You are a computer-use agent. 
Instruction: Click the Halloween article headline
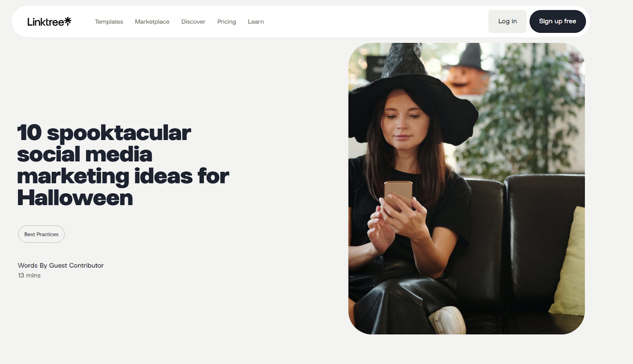point(123,165)
